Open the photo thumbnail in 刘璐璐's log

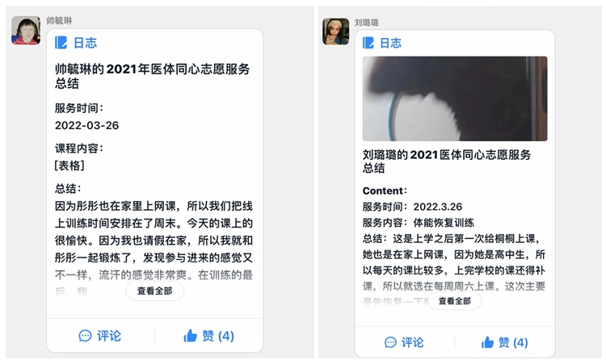coord(455,98)
